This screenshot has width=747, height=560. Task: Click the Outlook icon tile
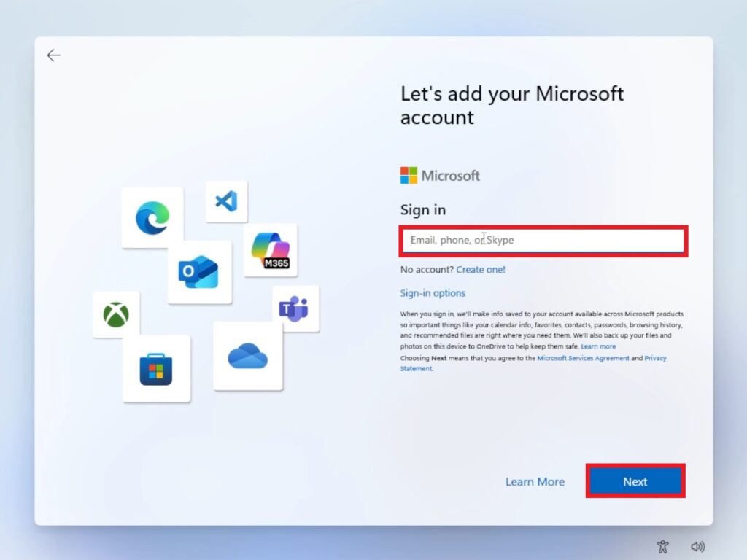pyautogui.click(x=199, y=272)
